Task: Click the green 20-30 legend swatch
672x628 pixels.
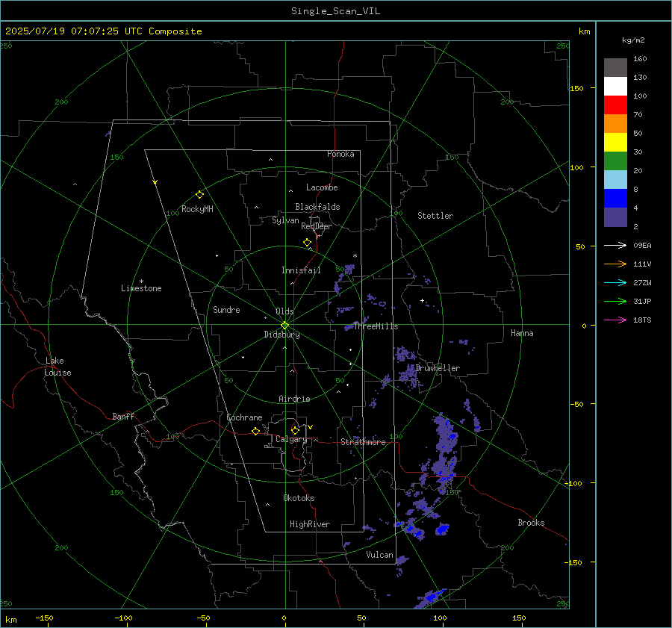Action: click(x=615, y=161)
